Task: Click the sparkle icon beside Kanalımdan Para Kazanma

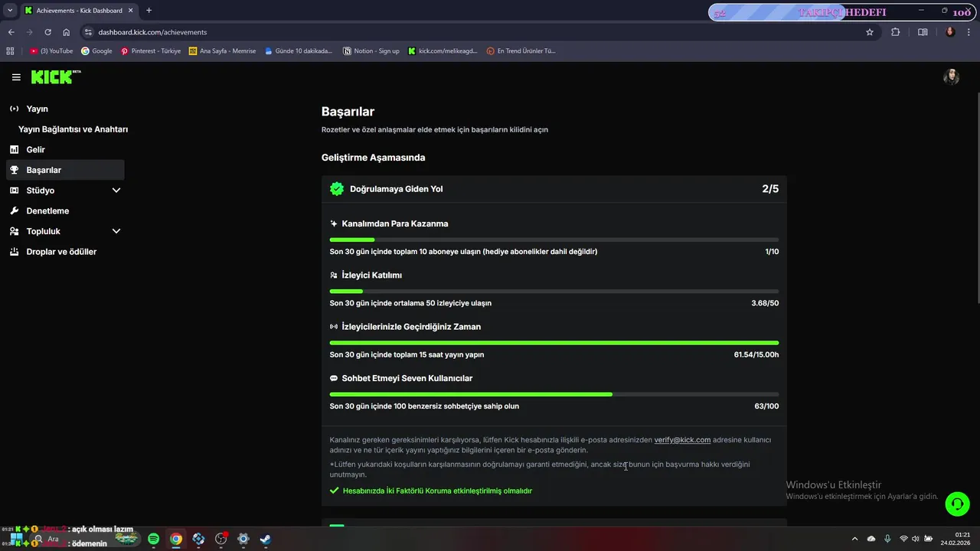Action: click(334, 224)
